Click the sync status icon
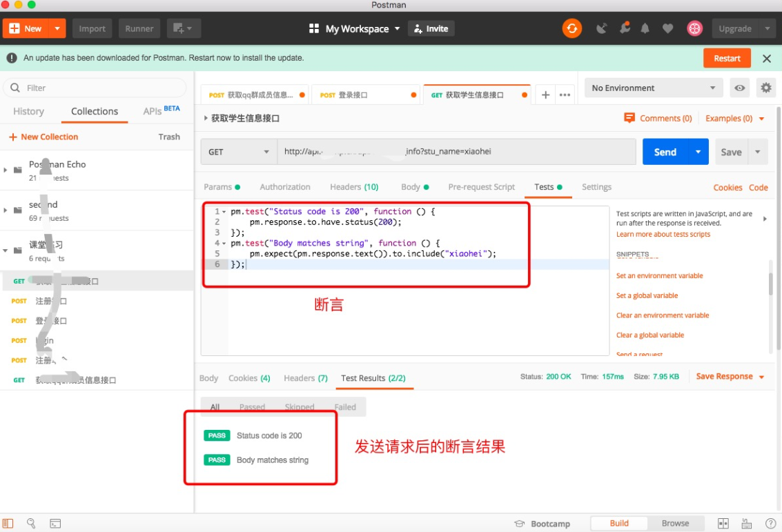The height and width of the screenshot is (532, 782). [571, 28]
